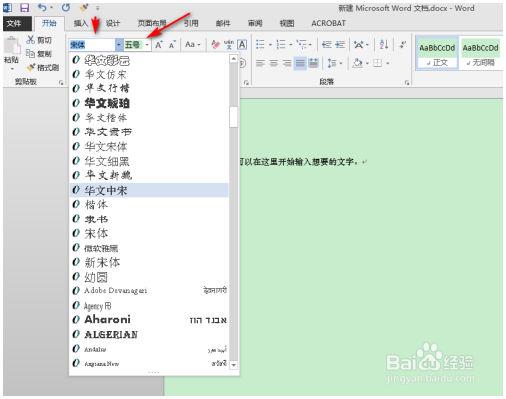506x399 pixels.
Task: Click the Shrink Font icon
Action: click(x=172, y=44)
